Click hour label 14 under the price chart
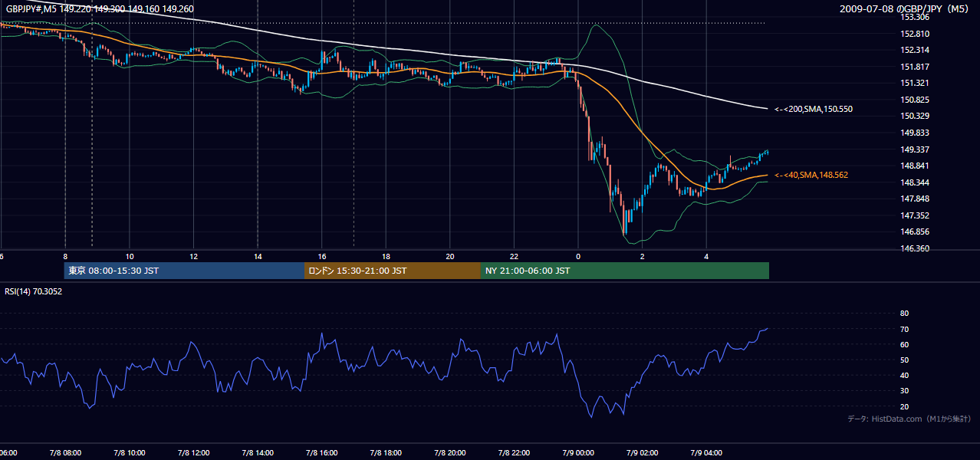The width and height of the screenshot is (980, 460). click(x=258, y=257)
